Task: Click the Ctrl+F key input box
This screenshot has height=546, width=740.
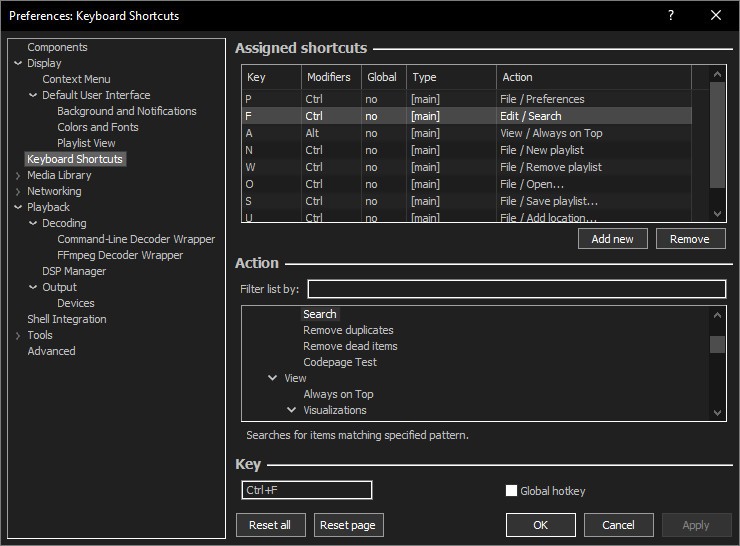Action: pyautogui.click(x=307, y=490)
